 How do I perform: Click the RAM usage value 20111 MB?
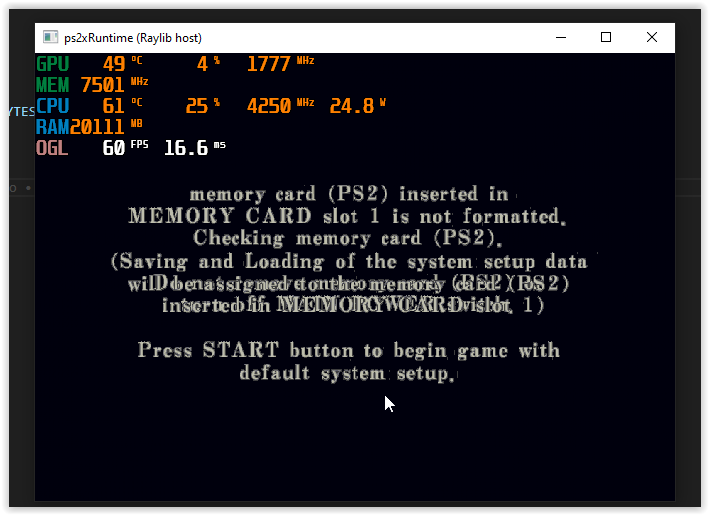pyautogui.click(x=106, y=127)
